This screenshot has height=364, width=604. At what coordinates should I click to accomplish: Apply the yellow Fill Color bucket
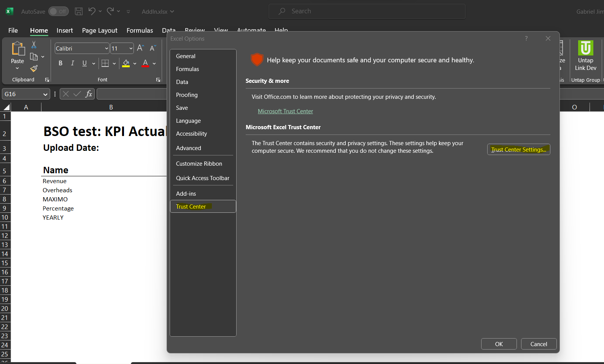click(x=126, y=63)
